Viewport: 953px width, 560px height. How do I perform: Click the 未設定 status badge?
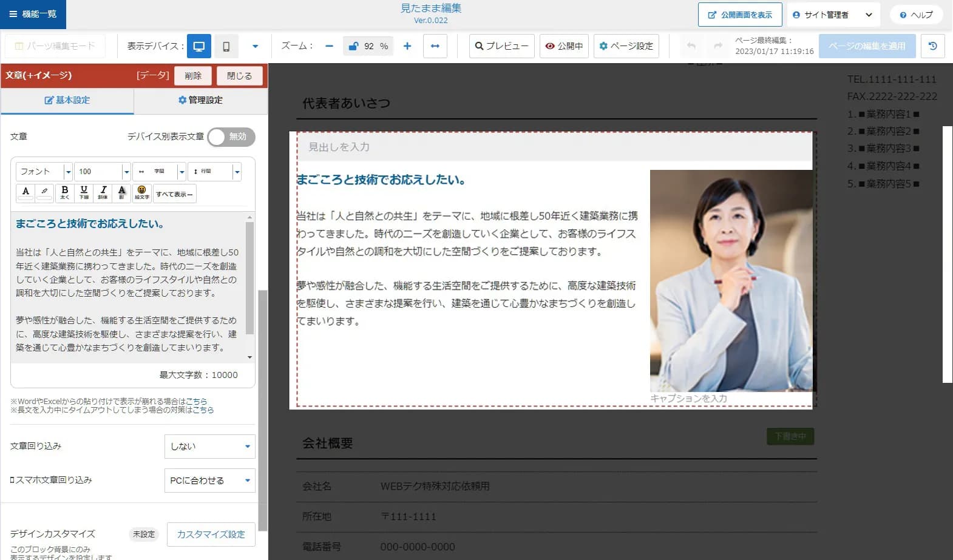click(x=144, y=535)
